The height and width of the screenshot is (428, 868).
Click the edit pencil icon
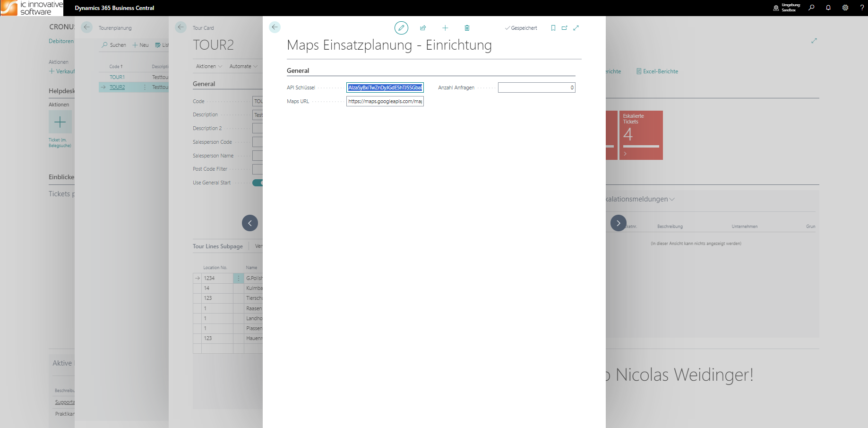coord(401,28)
